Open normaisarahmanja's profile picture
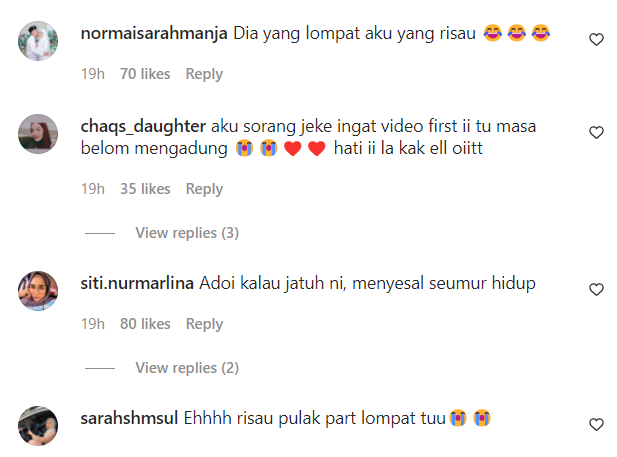 click(38, 41)
